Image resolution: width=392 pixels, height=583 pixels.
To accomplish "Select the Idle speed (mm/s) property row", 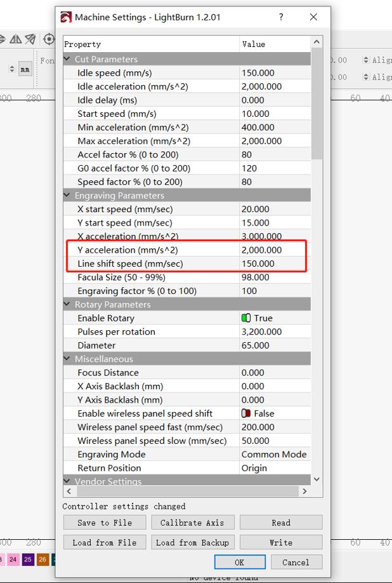I will coord(187,73).
